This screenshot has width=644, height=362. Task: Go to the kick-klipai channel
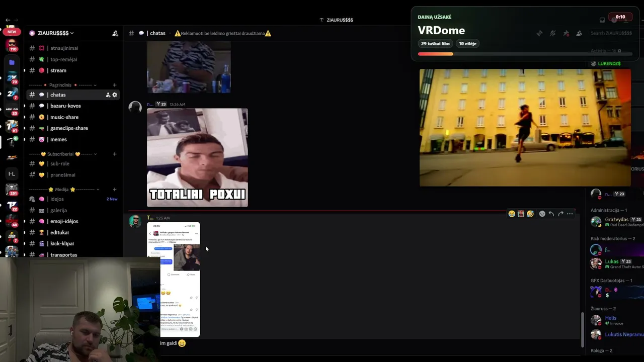tap(62, 243)
